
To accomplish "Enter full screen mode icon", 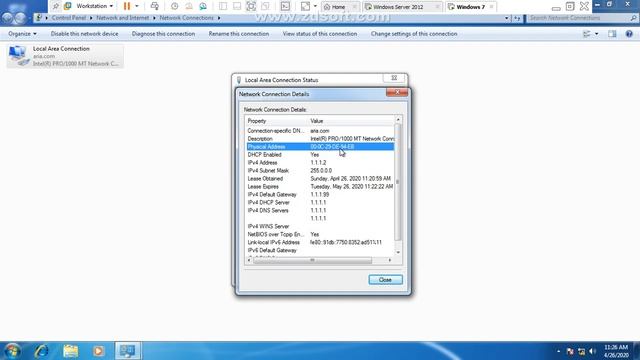I will tap(251, 6).
